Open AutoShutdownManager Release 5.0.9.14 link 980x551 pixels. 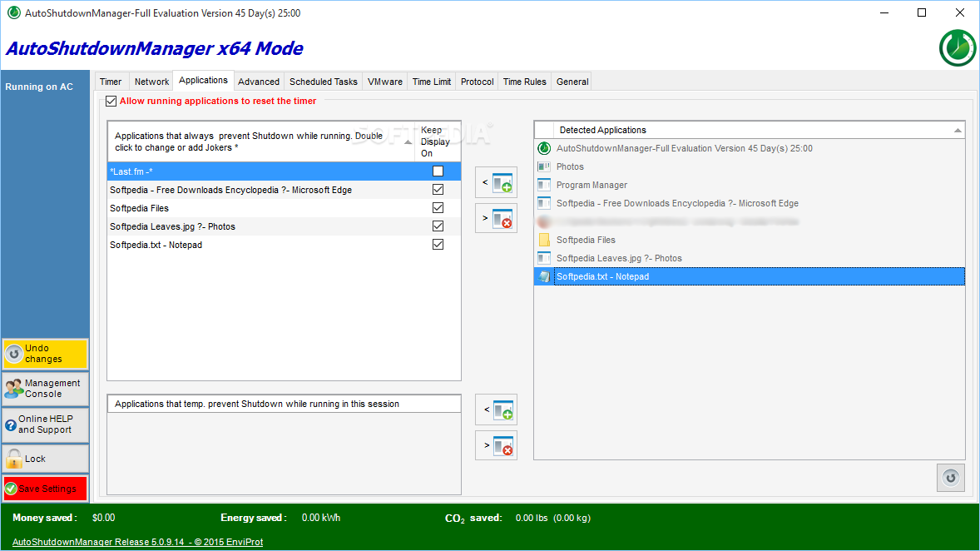point(137,542)
